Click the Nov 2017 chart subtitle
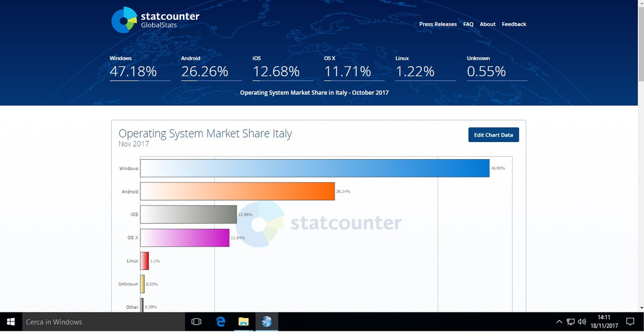The width and height of the screenshot is (644, 332). point(134,144)
